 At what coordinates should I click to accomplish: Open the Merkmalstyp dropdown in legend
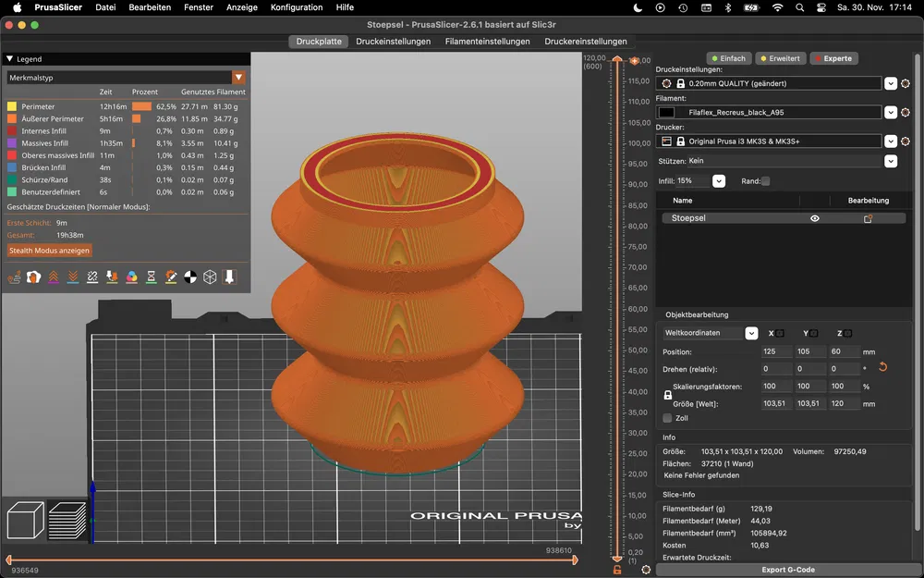pos(238,78)
